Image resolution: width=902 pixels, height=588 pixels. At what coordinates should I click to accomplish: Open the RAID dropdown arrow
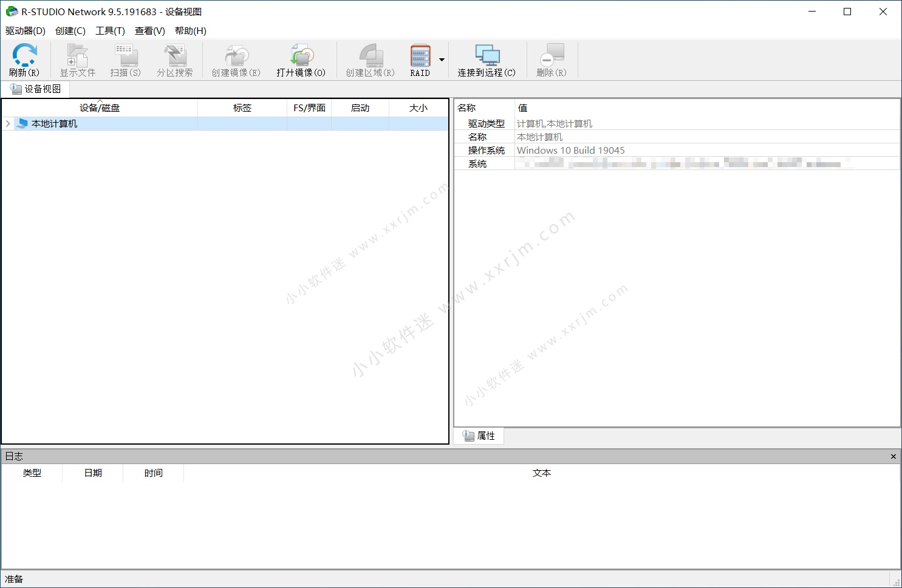coord(442,59)
